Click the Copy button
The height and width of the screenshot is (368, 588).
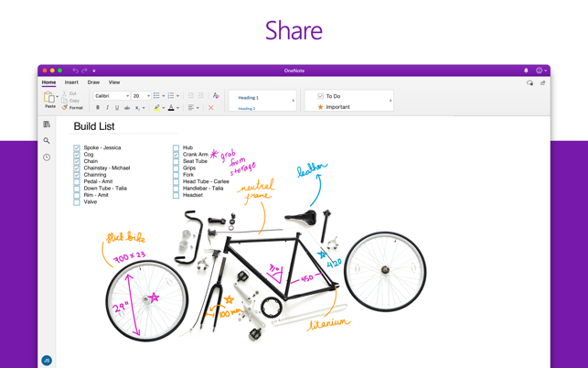(x=70, y=101)
